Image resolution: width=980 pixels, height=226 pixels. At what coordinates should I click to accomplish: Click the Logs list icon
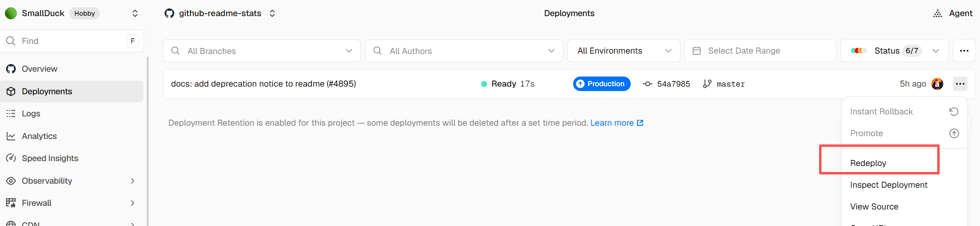(11, 114)
